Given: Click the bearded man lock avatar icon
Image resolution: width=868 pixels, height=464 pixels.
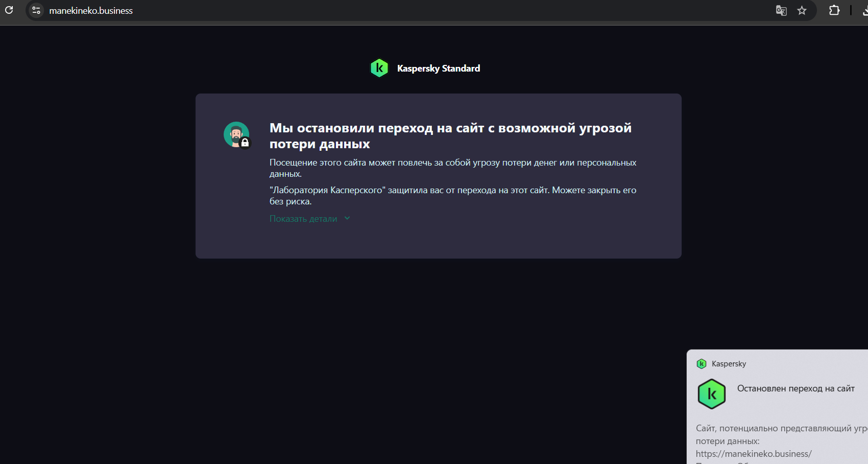Looking at the screenshot, I should tap(237, 135).
